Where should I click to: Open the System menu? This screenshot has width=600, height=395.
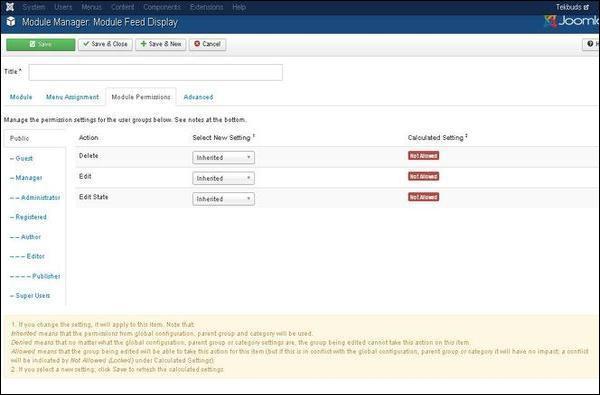[x=34, y=7]
